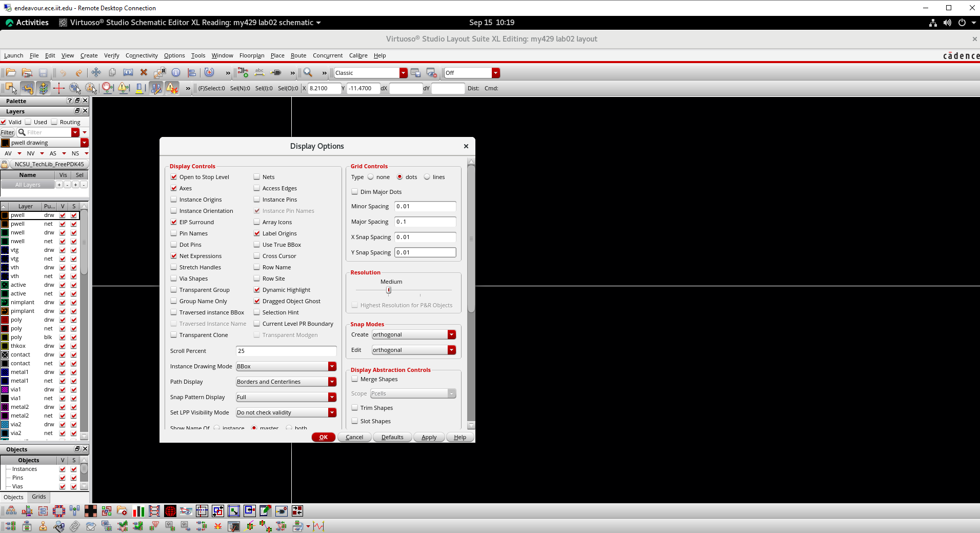The height and width of the screenshot is (533, 980).
Task: Click the Create Pin icon
Action: coord(276,73)
